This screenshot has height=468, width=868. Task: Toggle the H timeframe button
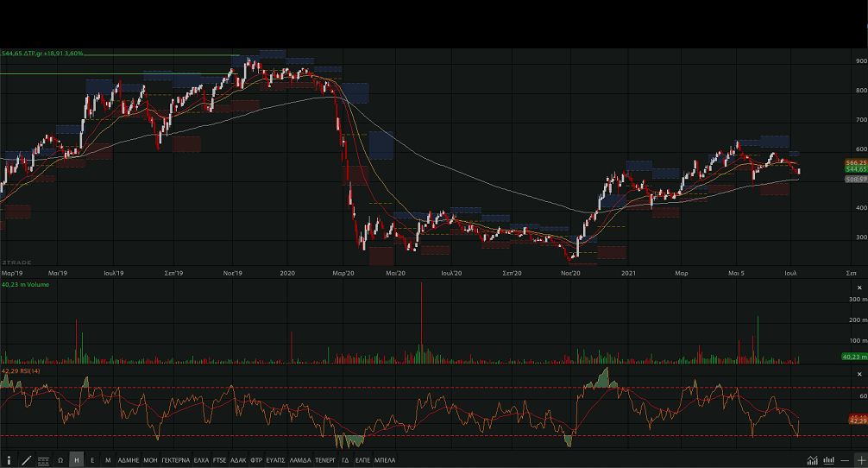click(76, 460)
